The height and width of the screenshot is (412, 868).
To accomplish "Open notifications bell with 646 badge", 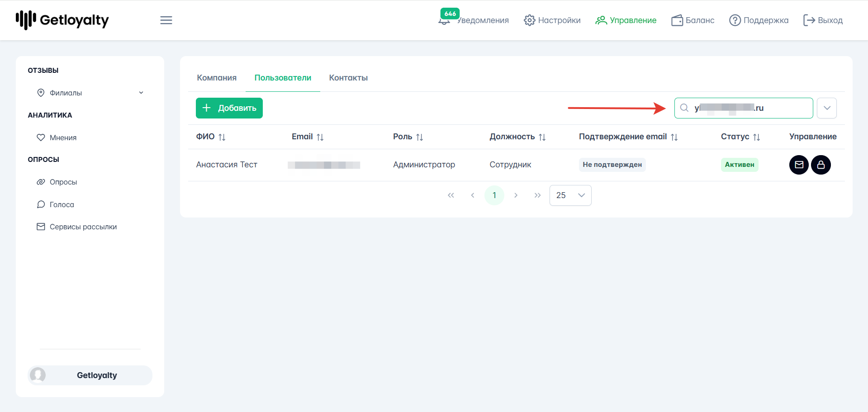I will click(x=473, y=20).
